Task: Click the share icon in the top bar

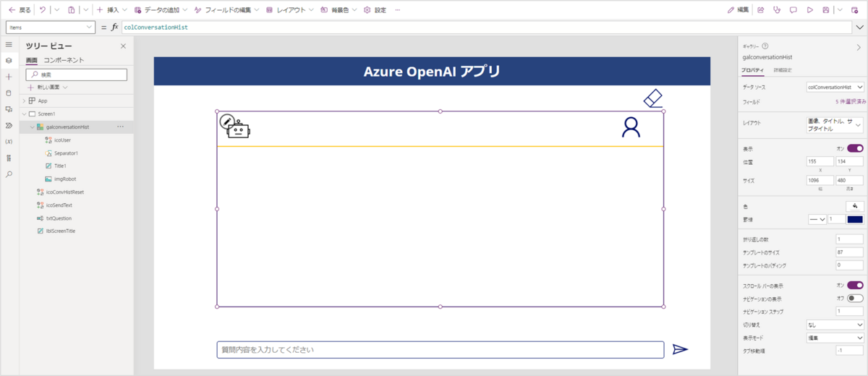Action: pyautogui.click(x=761, y=10)
